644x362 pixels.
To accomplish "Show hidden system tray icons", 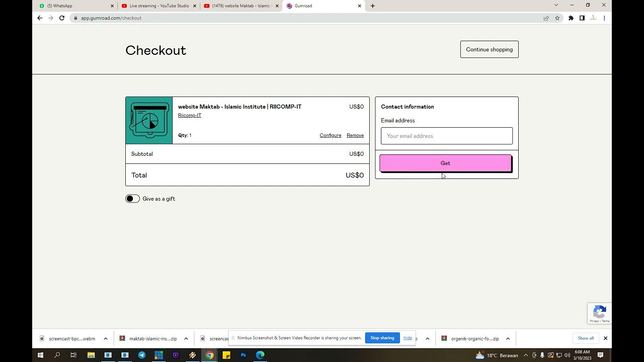I will (x=526, y=355).
